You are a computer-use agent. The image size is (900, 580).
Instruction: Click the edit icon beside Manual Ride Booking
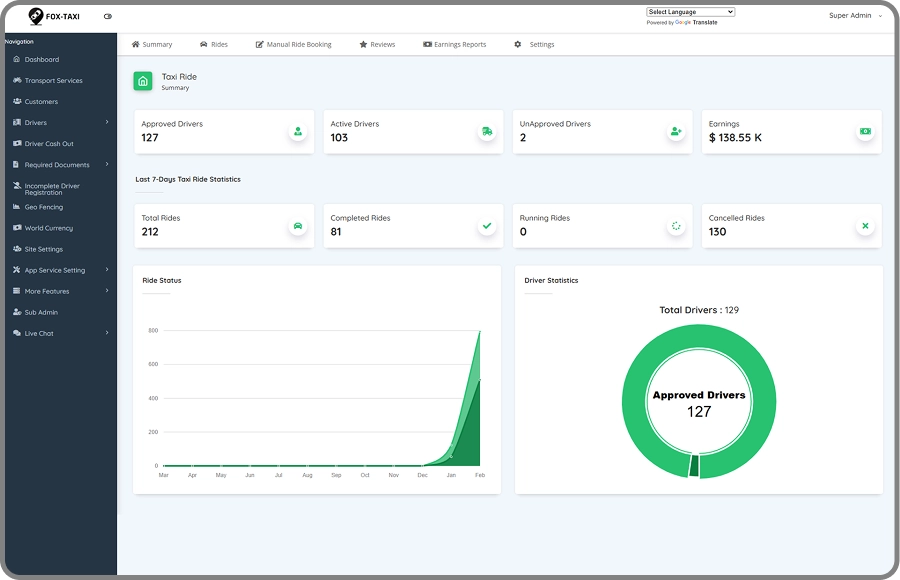coord(259,44)
